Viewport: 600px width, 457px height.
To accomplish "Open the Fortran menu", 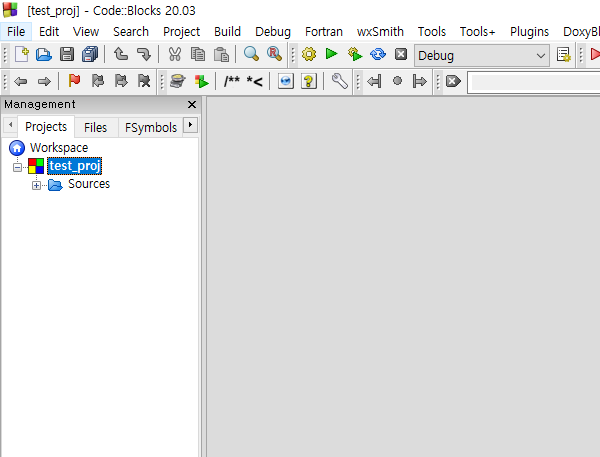I will pyautogui.click(x=324, y=31).
